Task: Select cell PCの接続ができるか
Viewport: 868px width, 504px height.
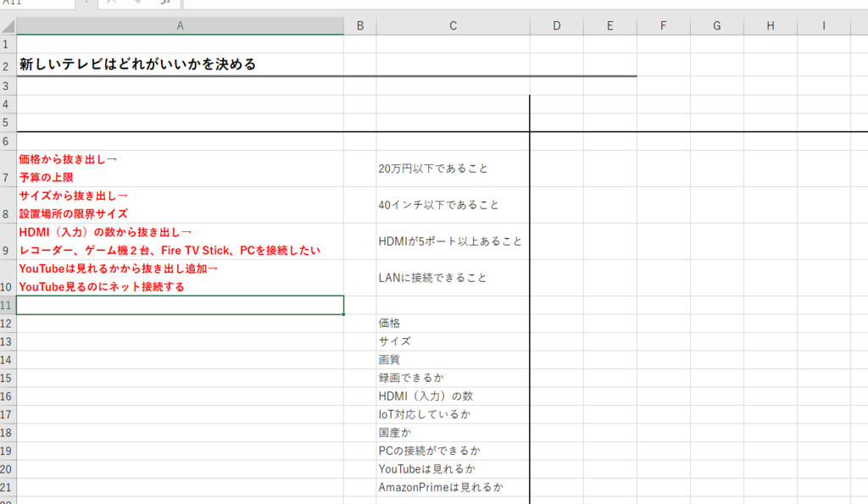Action: [x=453, y=451]
